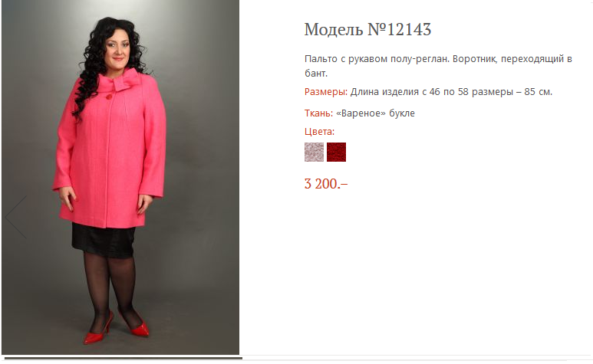The width and height of the screenshot is (593, 364).
Task: Click the fabric text «Вареное» букле
Action: pos(376,113)
